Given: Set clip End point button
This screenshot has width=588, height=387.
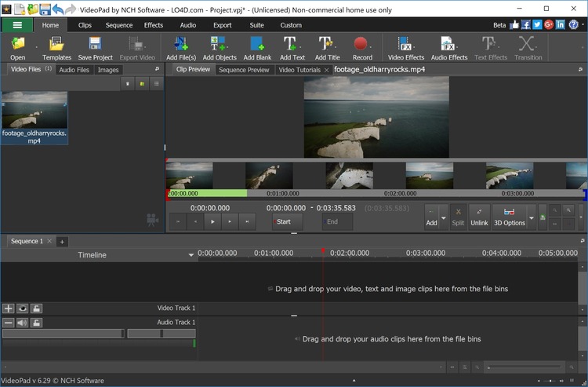Looking at the screenshot, I should (x=337, y=222).
